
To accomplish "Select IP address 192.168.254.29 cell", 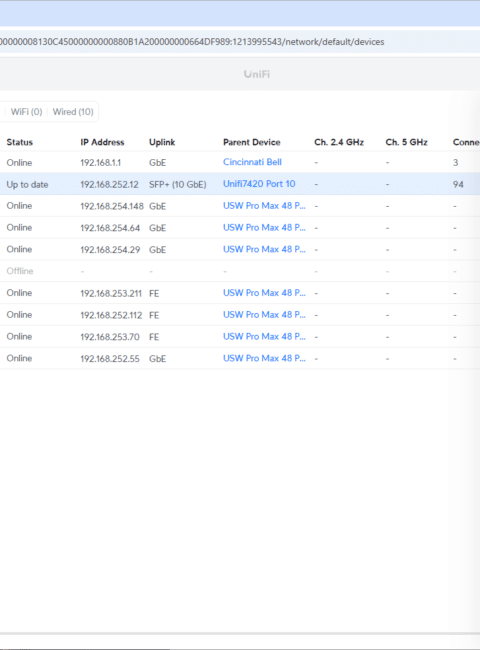I will (110, 250).
